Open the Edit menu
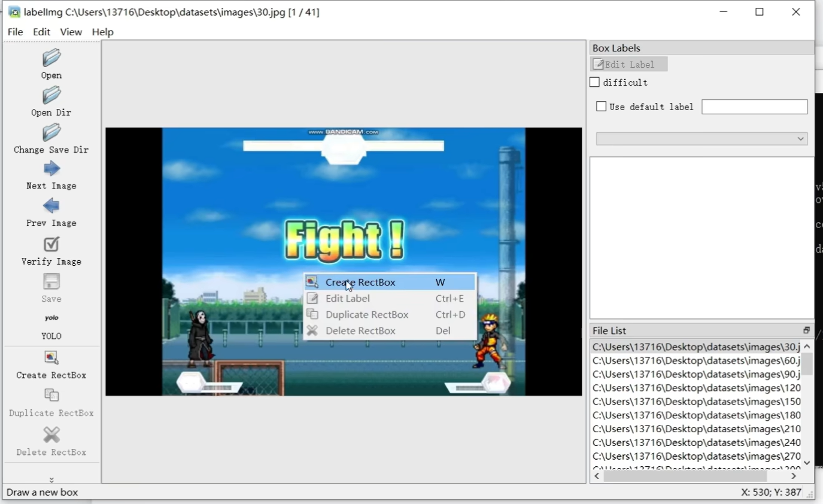Screen dimensions: 823x504 coord(41,32)
